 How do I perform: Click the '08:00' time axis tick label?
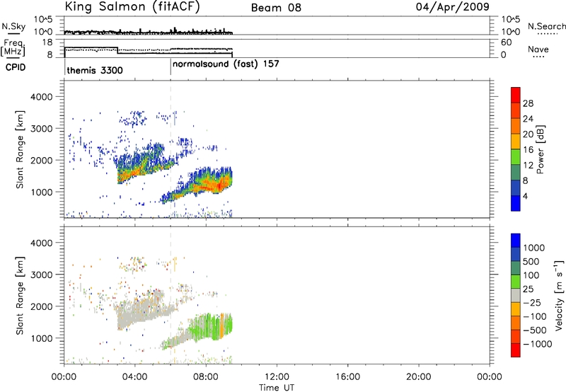point(206,377)
